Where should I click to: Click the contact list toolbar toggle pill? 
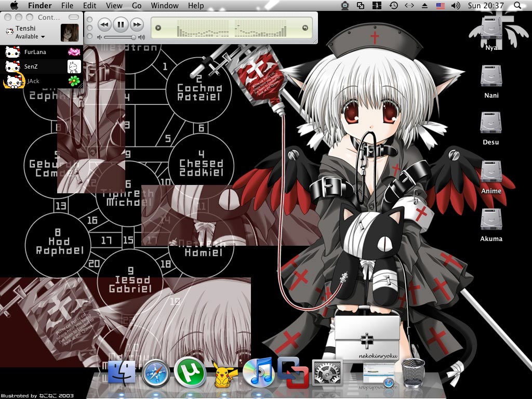(74, 17)
